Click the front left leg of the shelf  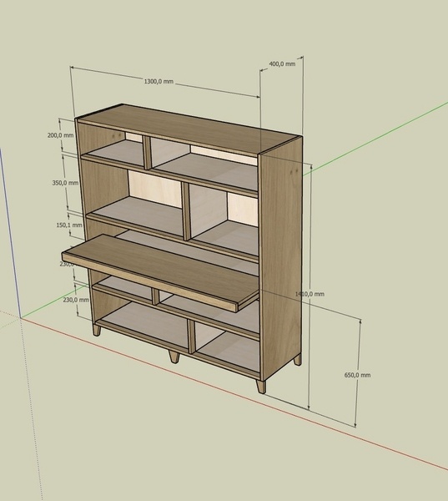coord(97,331)
